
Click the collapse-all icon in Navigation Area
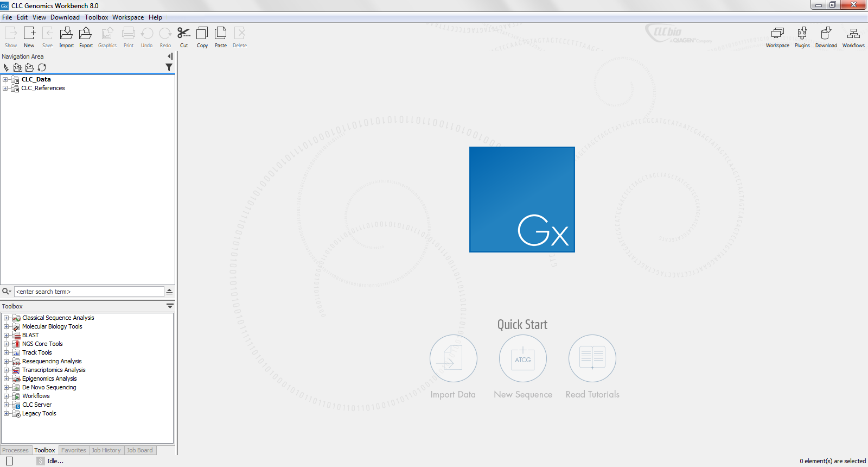click(x=6, y=67)
